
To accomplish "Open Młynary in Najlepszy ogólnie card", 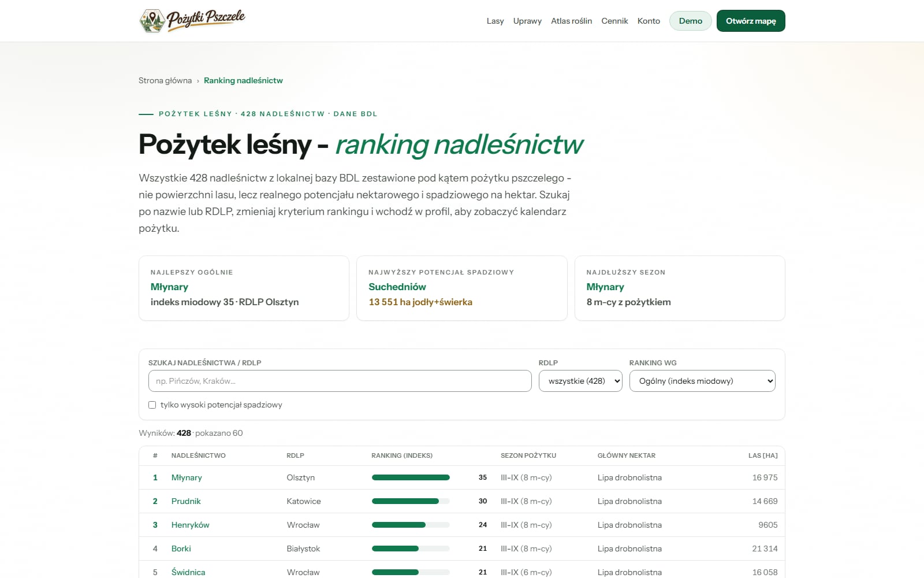I will 169,287.
